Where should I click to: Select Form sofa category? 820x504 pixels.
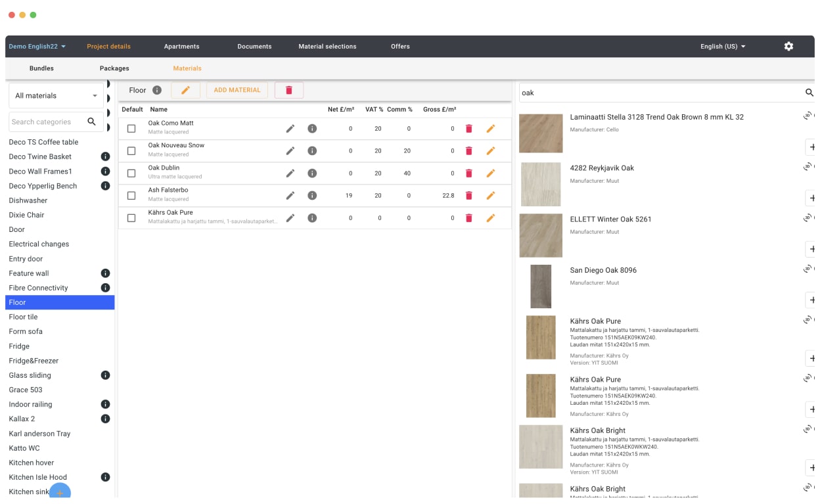coord(60,331)
